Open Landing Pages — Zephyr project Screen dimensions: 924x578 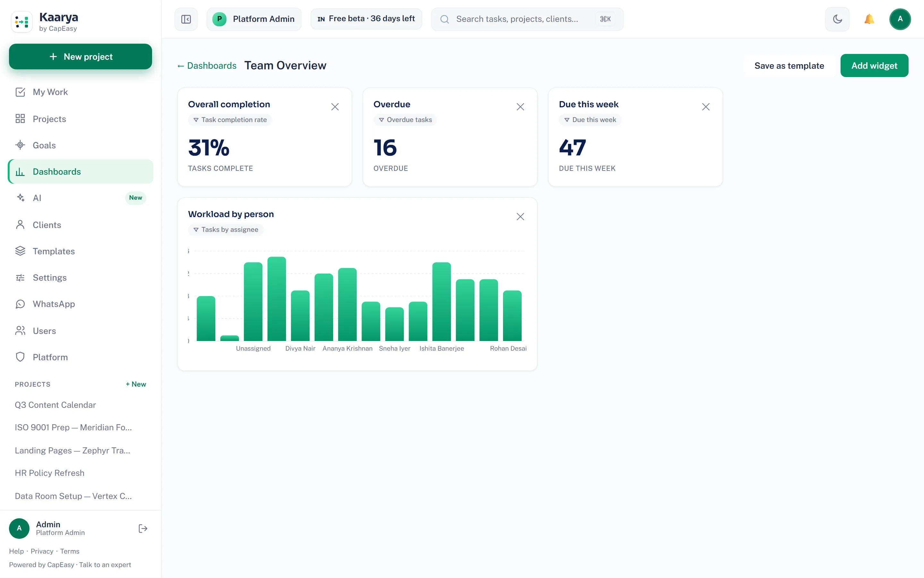tap(73, 450)
